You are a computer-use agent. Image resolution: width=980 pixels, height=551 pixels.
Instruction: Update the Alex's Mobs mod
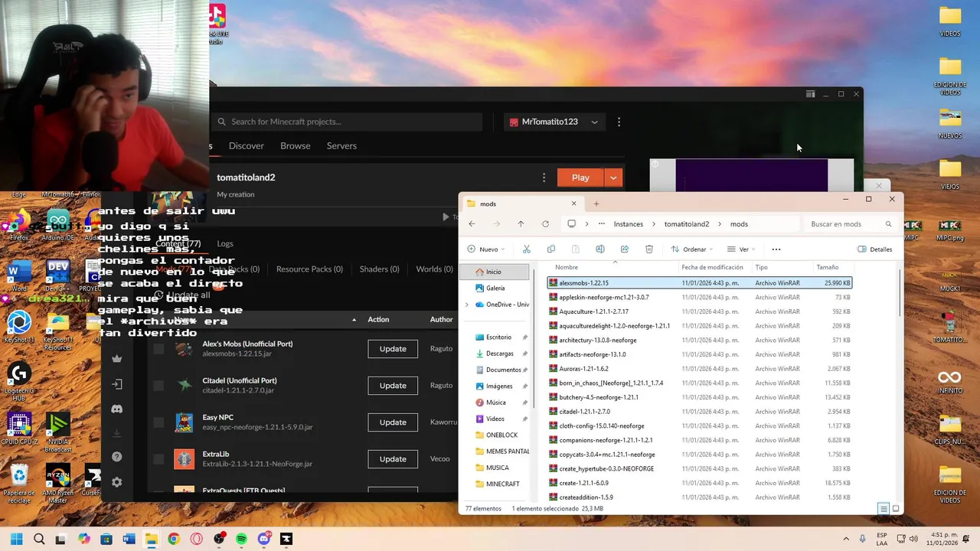pos(393,349)
